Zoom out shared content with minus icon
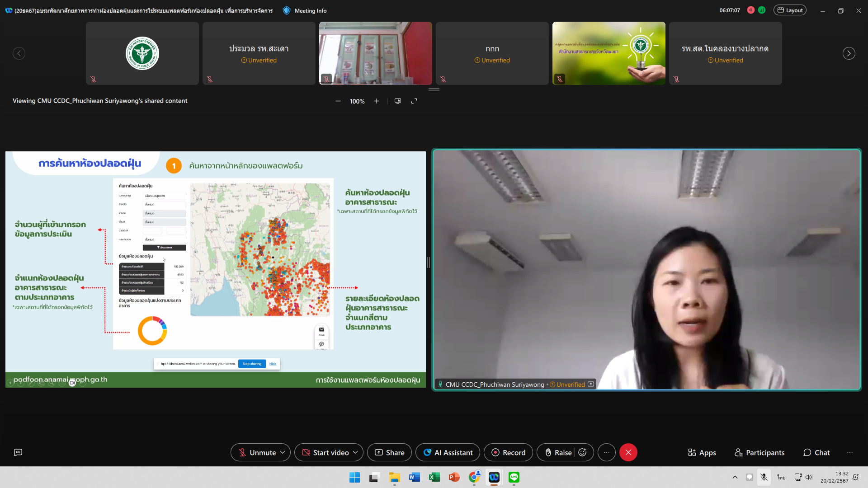 tap(338, 101)
